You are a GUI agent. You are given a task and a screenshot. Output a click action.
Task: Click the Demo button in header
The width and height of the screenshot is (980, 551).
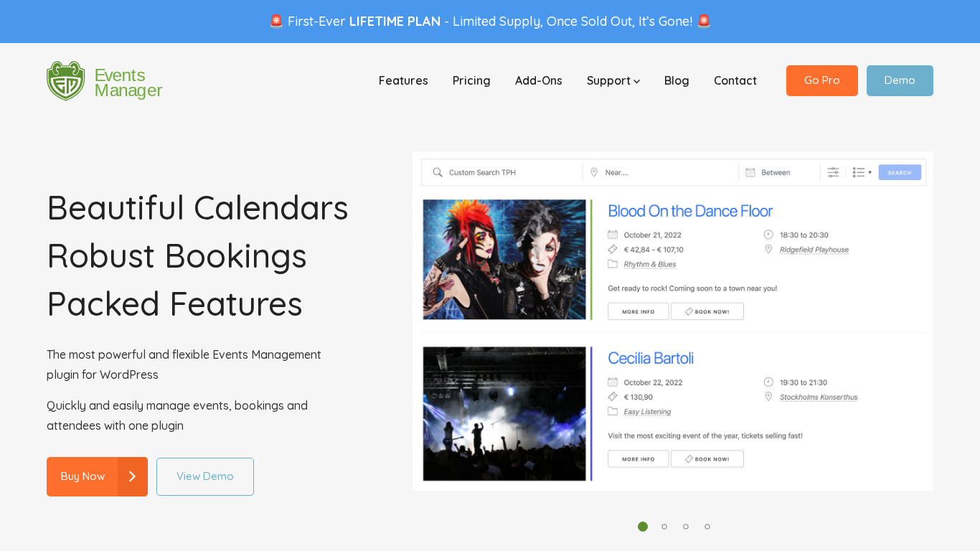(900, 80)
